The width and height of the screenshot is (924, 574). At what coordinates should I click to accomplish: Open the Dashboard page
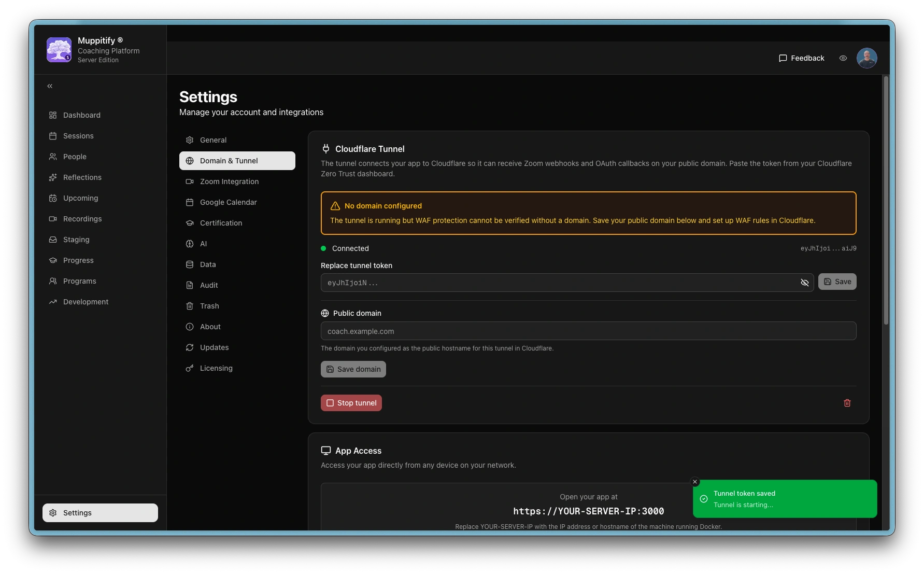pyautogui.click(x=81, y=115)
